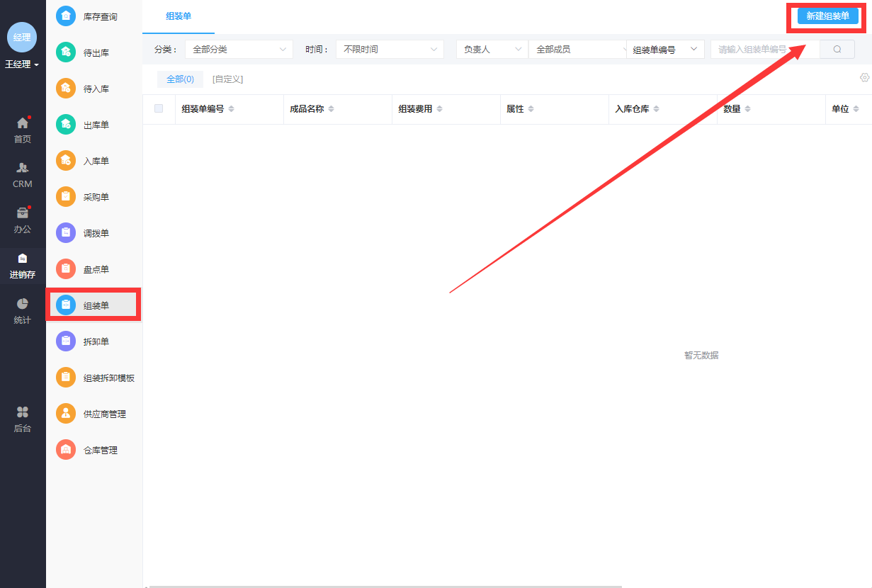Open the 统计 statistics pie icon
The height and width of the screenshot is (588, 872).
click(23, 303)
